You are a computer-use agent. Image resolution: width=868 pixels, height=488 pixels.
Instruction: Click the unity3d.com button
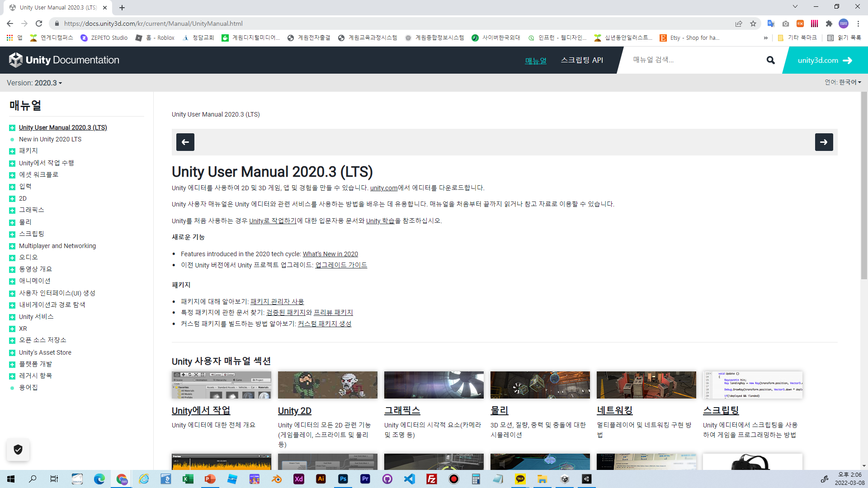[825, 60]
